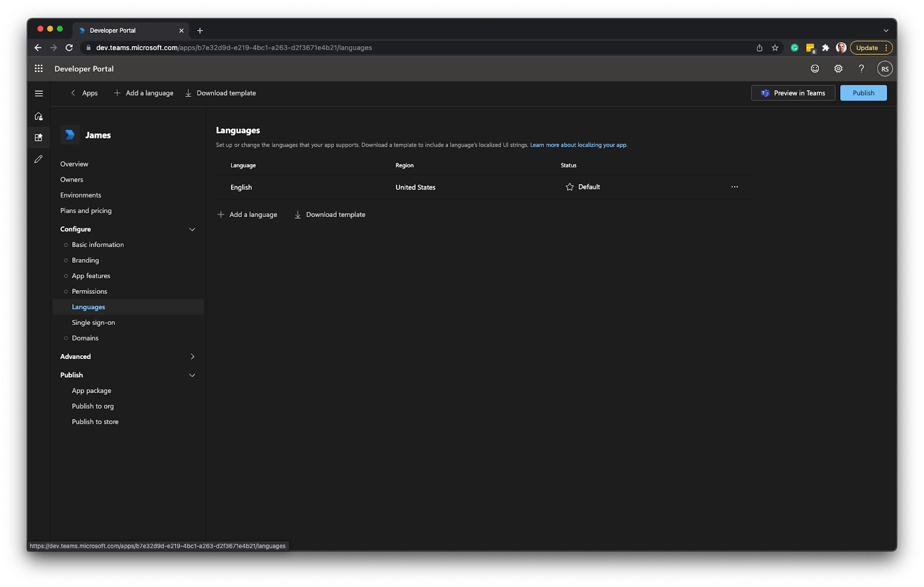This screenshot has width=924, height=587.
Task: Click the blue Publish button
Action: point(863,92)
